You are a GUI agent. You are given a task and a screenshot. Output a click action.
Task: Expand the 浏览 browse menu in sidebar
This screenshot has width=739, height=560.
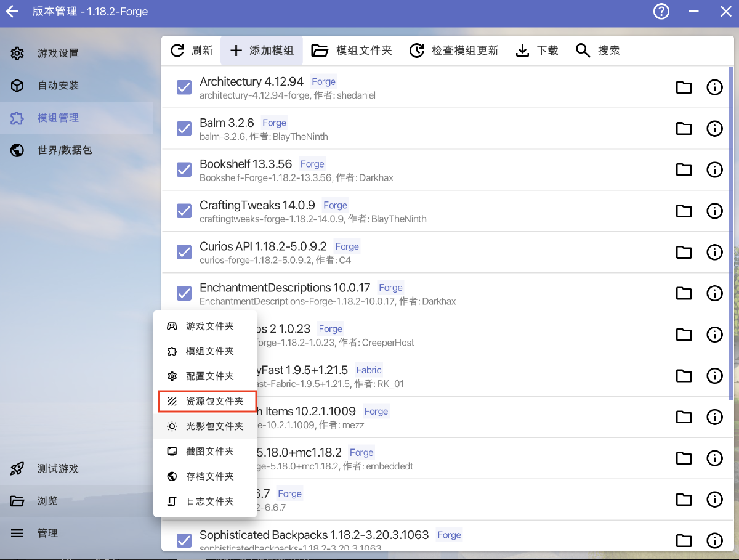[x=47, y=501]
